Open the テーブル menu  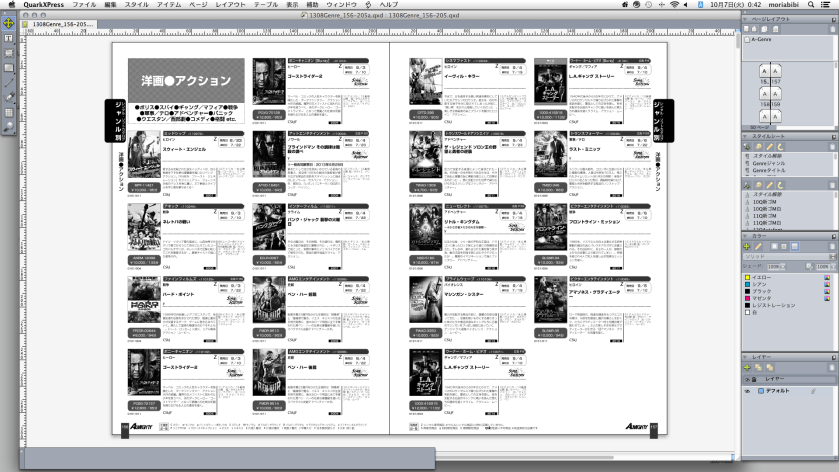(266, 4)
